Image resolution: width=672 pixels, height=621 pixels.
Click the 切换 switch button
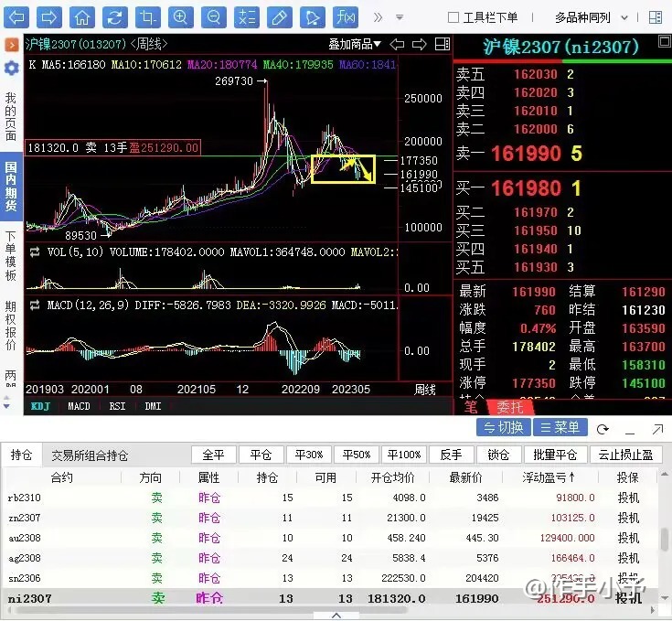pyautogui.click(x=504, y=427)
